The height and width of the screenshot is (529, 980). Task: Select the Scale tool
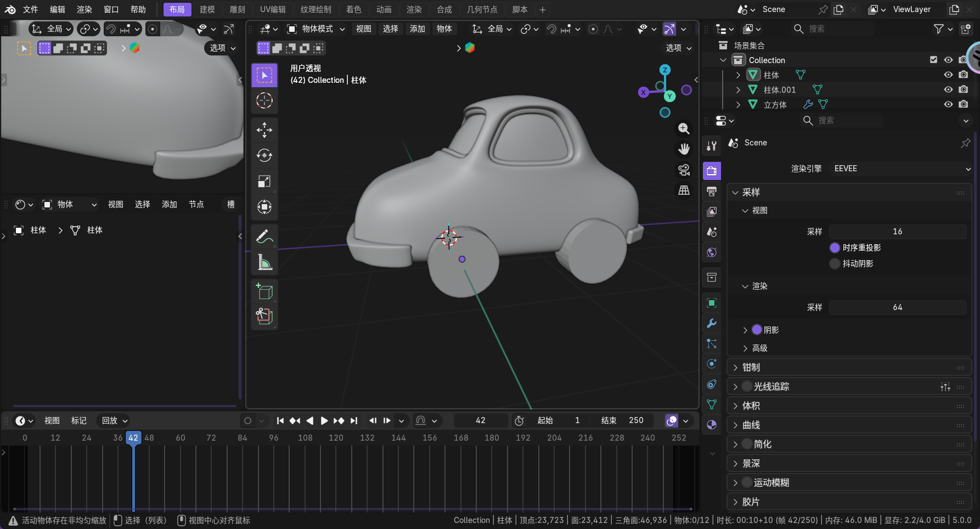click(264, 182)
